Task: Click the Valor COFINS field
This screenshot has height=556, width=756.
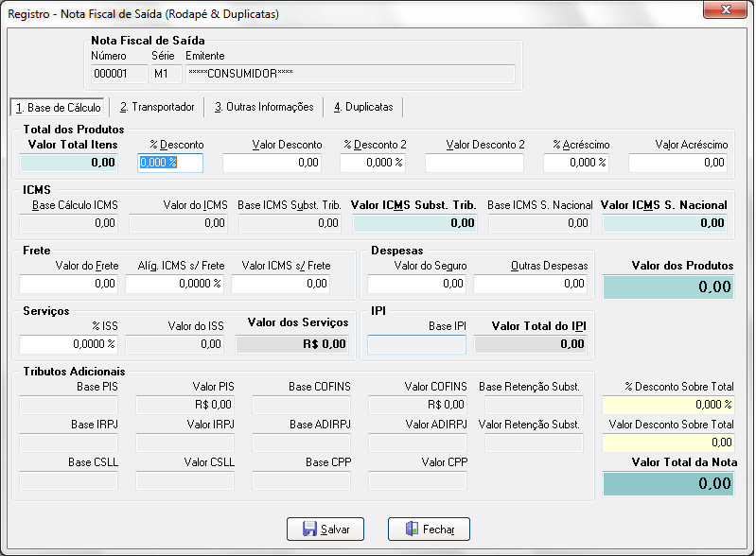Action: pyautogui.click(x=417, y=406)
